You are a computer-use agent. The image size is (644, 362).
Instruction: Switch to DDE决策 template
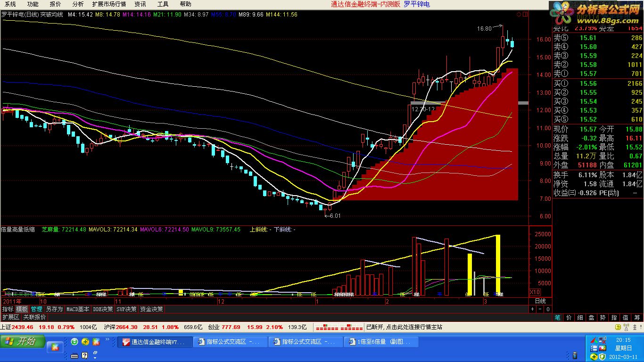pos(103,309)
